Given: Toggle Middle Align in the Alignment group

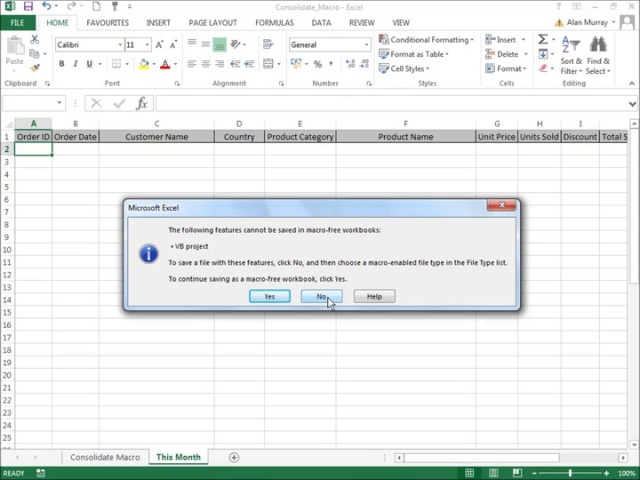Looking at the screenshot, I should coord(206,44).
